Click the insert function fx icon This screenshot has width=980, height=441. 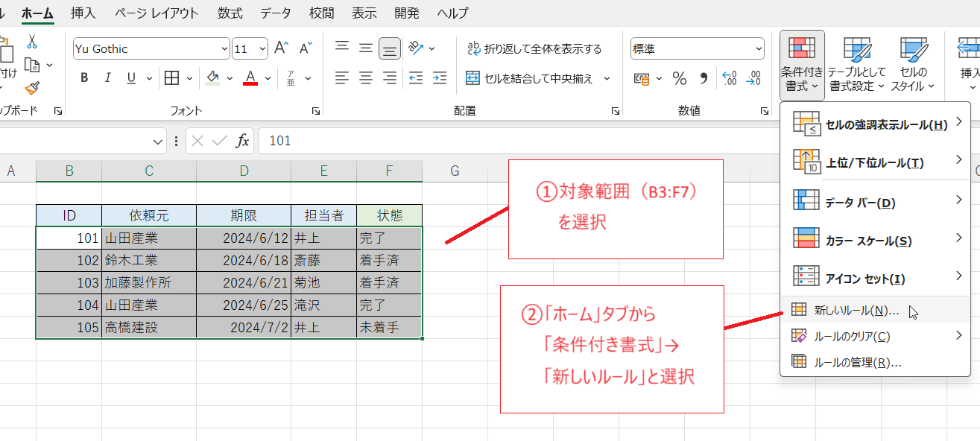pyautogui.click(x=242, y=142)
